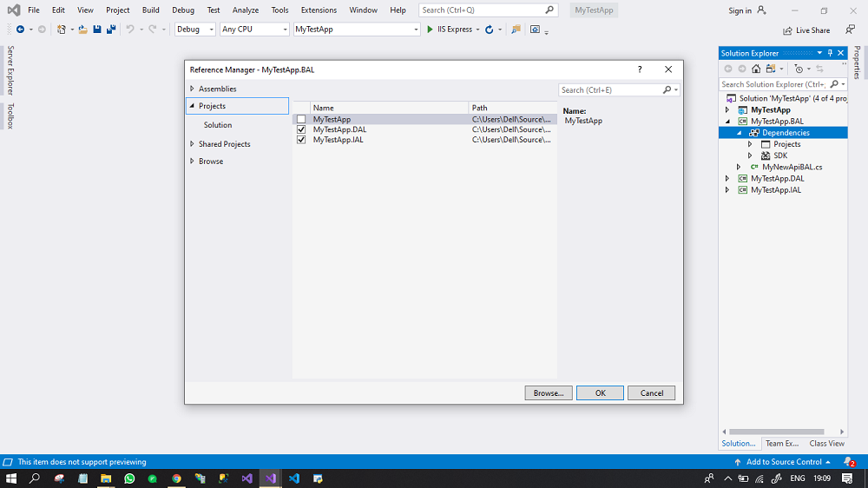The height and width of the screenshot is (488, 868).
Task: Click the browser refresh icon in toolbar
Action: point(490,30)
